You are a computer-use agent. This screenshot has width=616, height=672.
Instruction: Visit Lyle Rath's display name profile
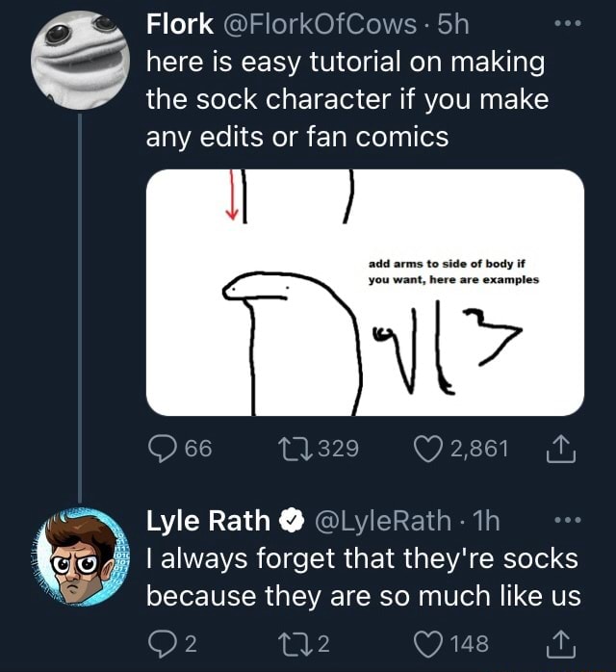click(x=207, y=520)
